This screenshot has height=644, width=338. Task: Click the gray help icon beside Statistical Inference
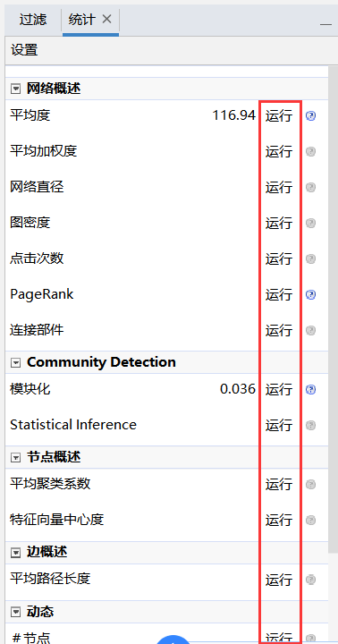(311, 426)
